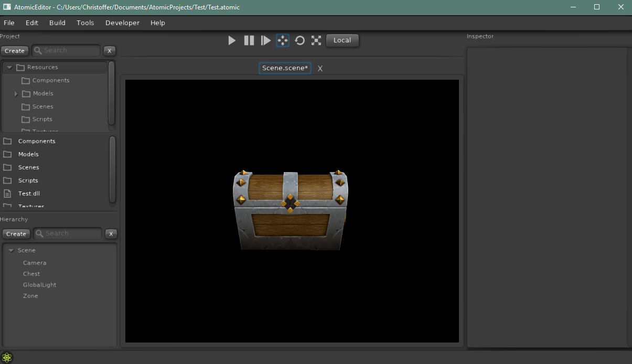
Task: Collapse the Scene node in Hierarchy
Action: pos(11,251)
